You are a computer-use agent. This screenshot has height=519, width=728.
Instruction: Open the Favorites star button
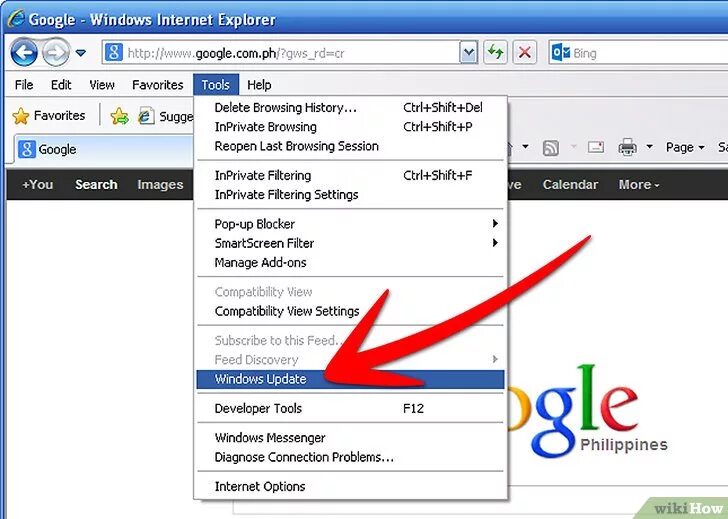point(49,116)
